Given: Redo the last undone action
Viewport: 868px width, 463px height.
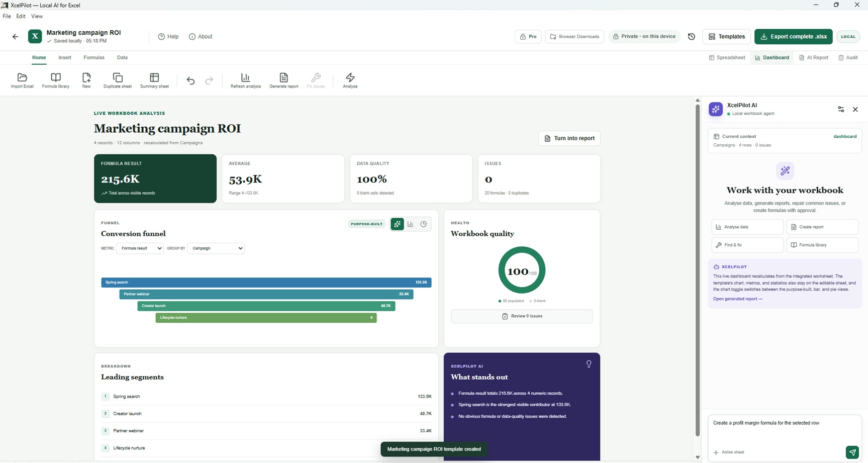Looking at the screenshot, I should coord(209,80).
